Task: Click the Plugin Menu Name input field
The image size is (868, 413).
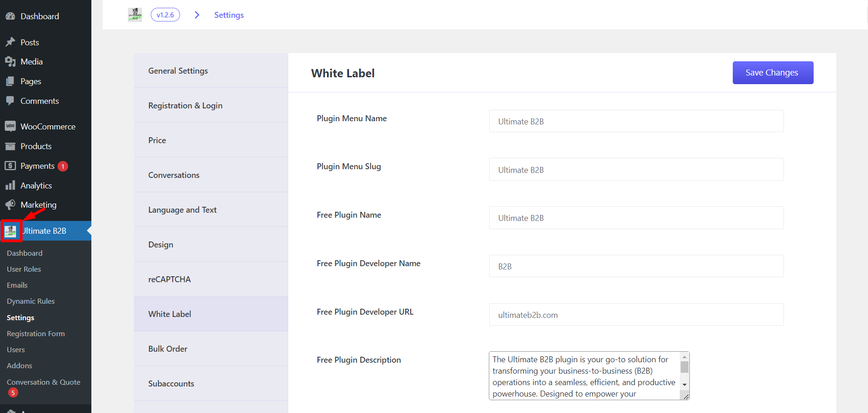Action: point(636,121)
